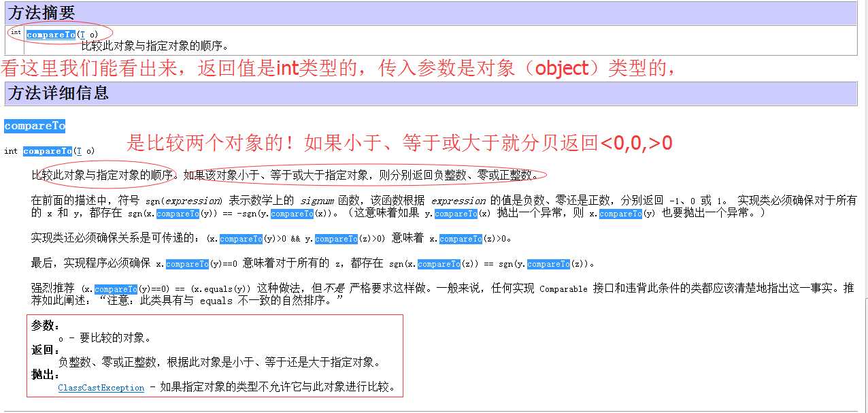Click the 抛出: label
The width and height of the screenshot is (868, 413).
coord(46,375)
